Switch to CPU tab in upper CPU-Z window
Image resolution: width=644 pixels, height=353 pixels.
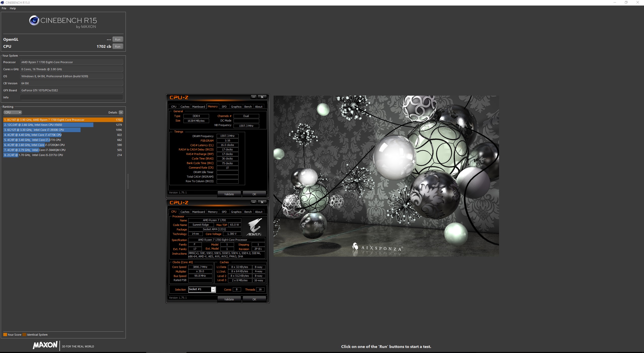pyautogui.click(x=174, y=107)
